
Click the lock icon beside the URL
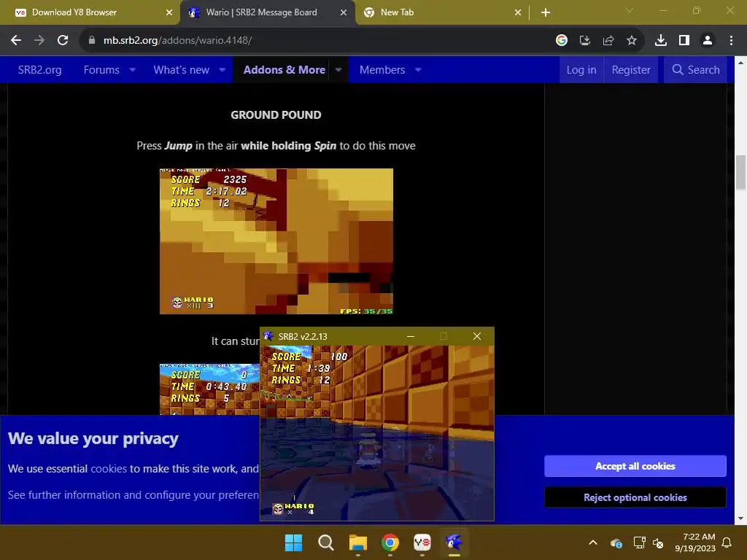click(x=92, y=41)
